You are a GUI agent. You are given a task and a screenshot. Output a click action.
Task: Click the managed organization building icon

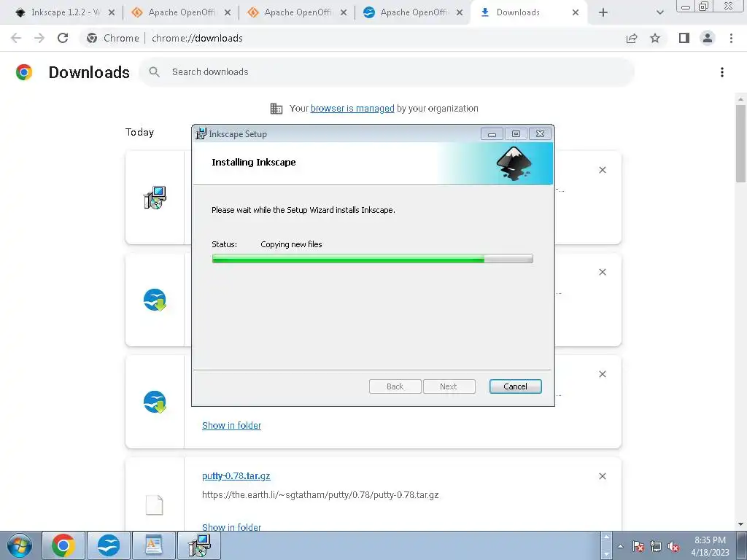(x=276, y=108)
